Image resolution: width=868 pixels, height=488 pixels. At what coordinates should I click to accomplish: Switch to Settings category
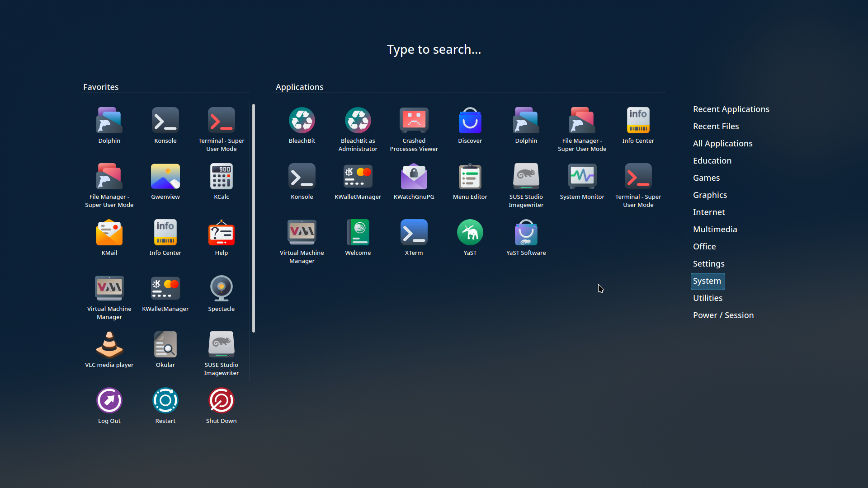(708, 264)
